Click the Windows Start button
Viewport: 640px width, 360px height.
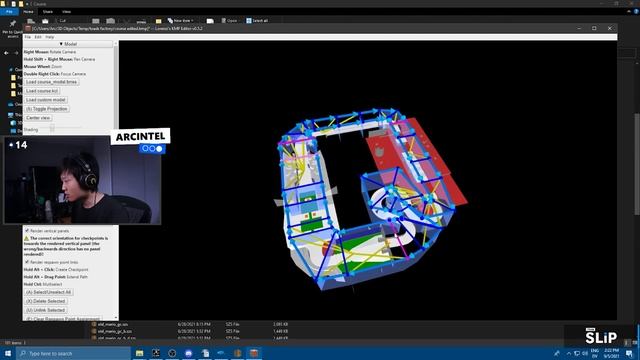pyautogui.click(x=8, y=353)
